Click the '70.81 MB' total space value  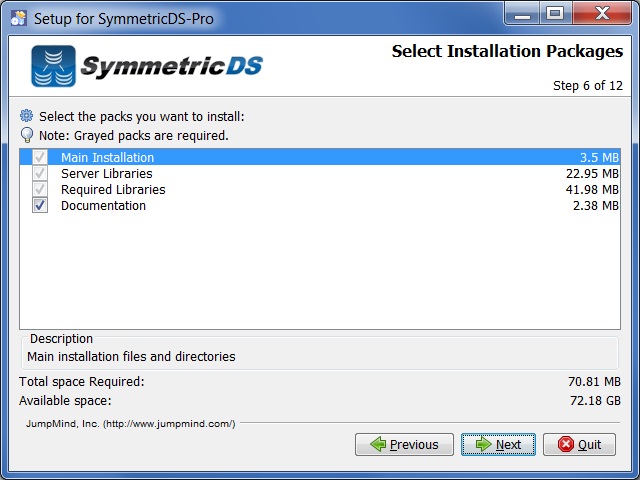click(x=594, y=381)
